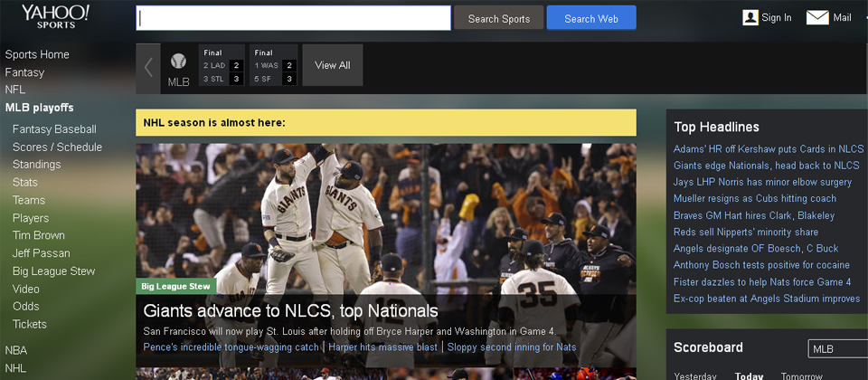Click the Sign In profile icon

tap(750, 18)
